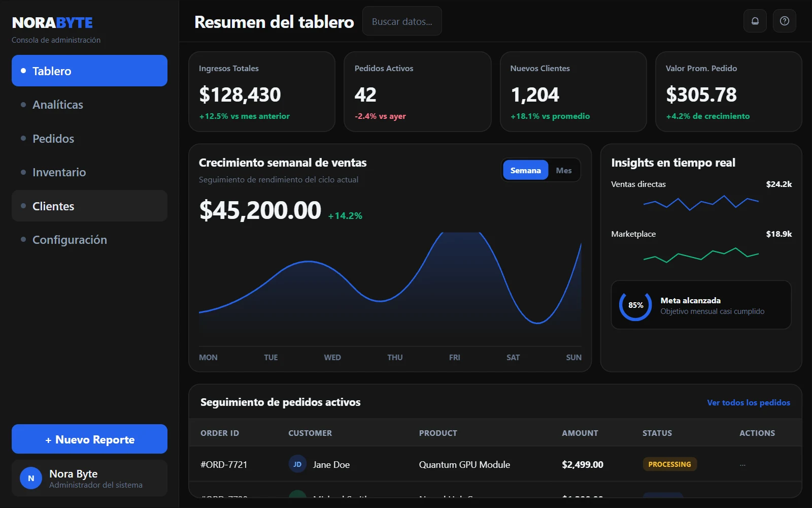Click the Inventario bullet icon in sidebar
Image resolution: width=812 pixels, height=508 pixels.
(22, 172)
